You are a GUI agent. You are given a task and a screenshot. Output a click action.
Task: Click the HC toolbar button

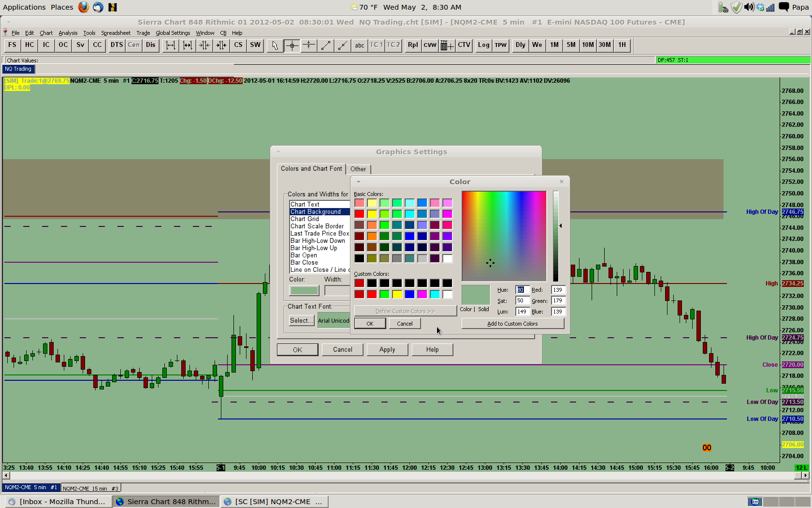click(29, 45)
